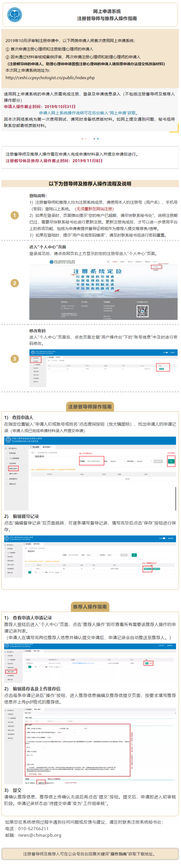Open the application system URL link
This screenshot has width=181, height=868.
click(x=50, y=78)
